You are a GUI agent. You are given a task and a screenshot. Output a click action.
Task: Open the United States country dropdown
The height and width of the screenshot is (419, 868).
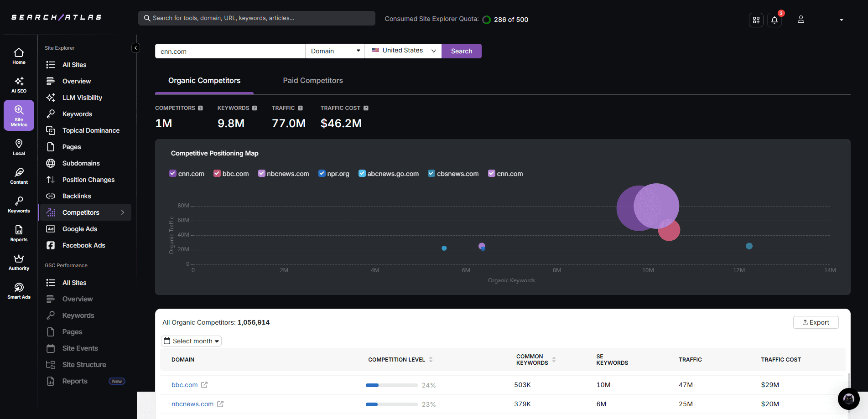[x=403, y=51]
